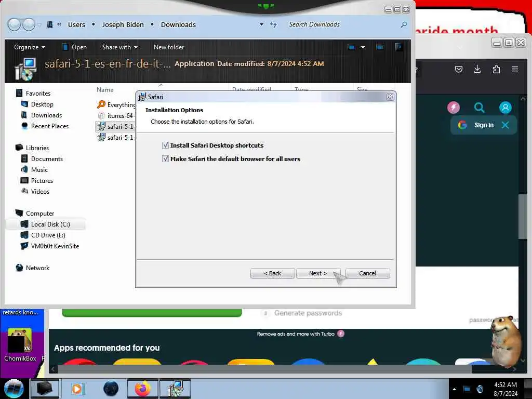Open the Windows Start menu
The image size is (532, 399).
click(14, 389)
